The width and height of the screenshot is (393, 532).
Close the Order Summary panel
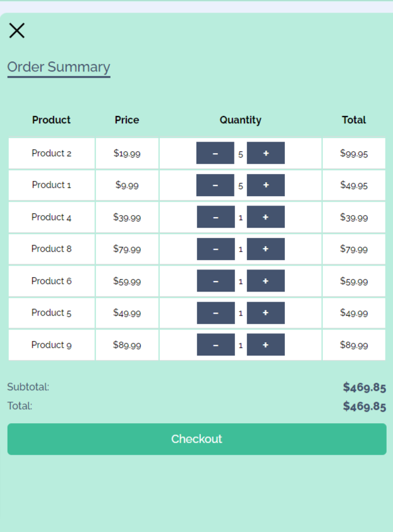click(16, 30)
